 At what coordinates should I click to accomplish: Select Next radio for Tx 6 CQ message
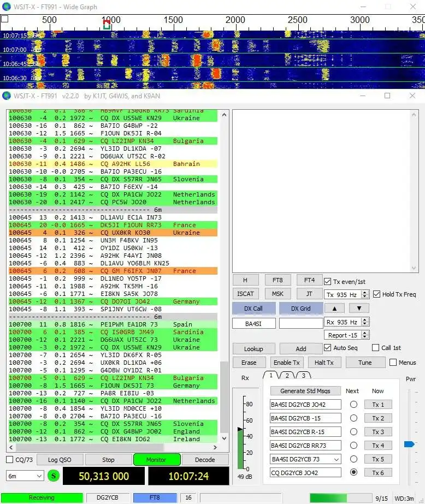(x=353, y=472)
